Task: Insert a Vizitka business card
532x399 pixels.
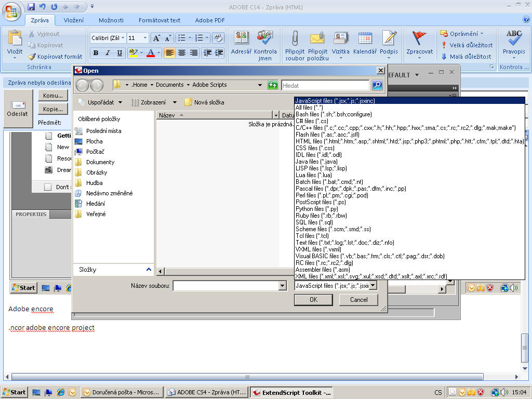Action: coord(340,45)
